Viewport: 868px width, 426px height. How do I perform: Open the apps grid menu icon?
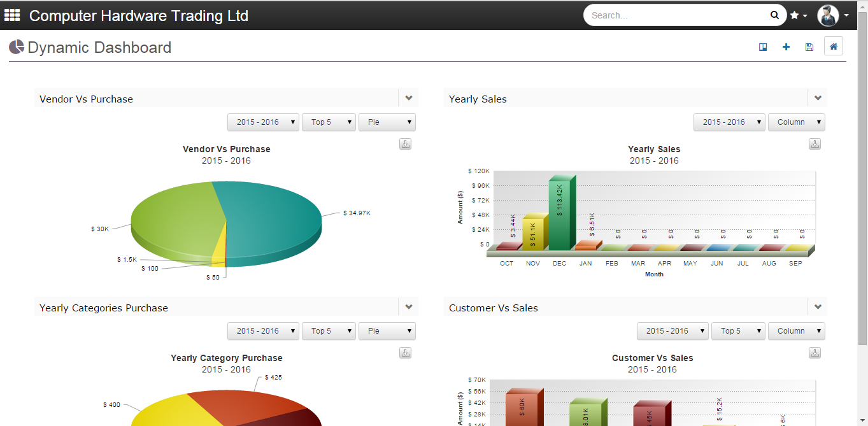pos(12,15)
